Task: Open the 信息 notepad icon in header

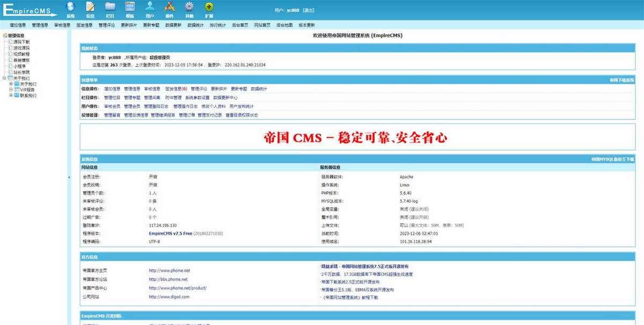Action: [90, 7]
